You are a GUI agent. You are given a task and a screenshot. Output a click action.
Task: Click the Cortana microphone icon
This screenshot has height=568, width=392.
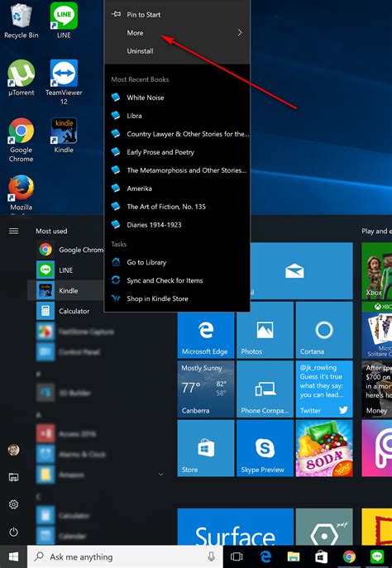(211, 556)
